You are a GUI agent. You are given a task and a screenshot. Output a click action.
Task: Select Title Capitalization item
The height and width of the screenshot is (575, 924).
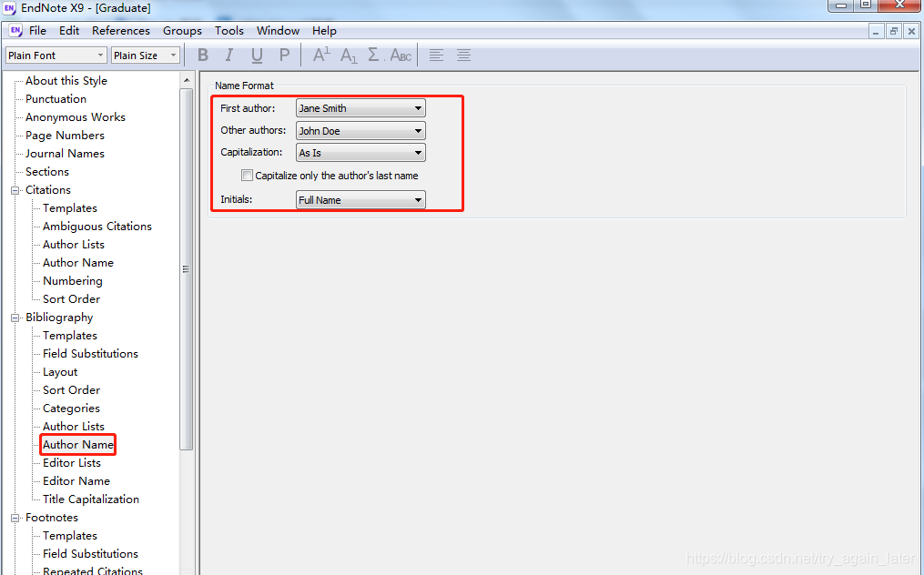coord(91,499)
